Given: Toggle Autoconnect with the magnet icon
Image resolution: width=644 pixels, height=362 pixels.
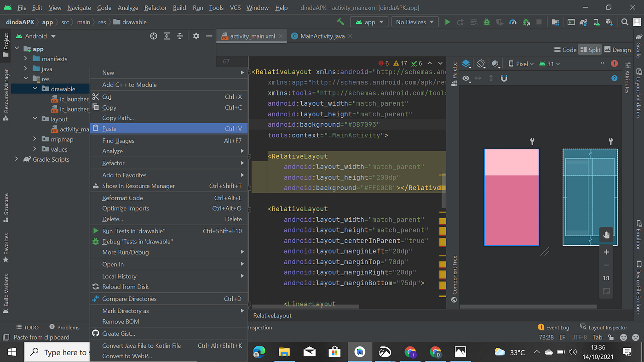Looking at the screenshot, I should (x=504, y=78).
